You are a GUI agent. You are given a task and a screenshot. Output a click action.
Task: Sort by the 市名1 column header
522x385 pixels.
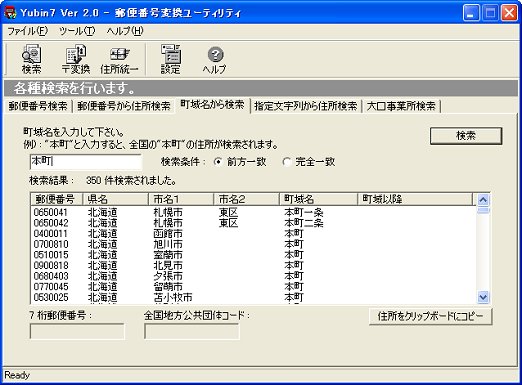tap(181, 199)
